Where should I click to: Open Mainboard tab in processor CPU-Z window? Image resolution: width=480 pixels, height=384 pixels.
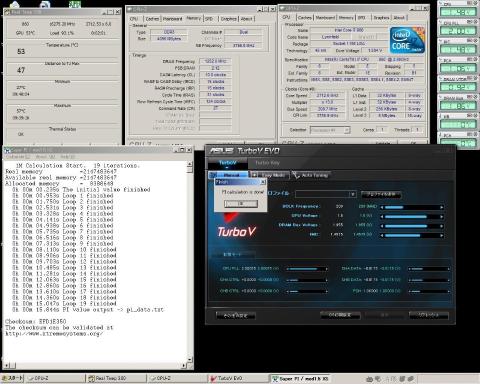point(325,18)
